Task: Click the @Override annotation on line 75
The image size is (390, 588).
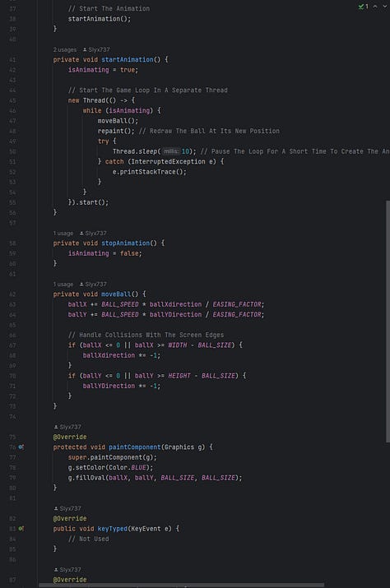Action: pyautogui.click(x=70, y=437)
